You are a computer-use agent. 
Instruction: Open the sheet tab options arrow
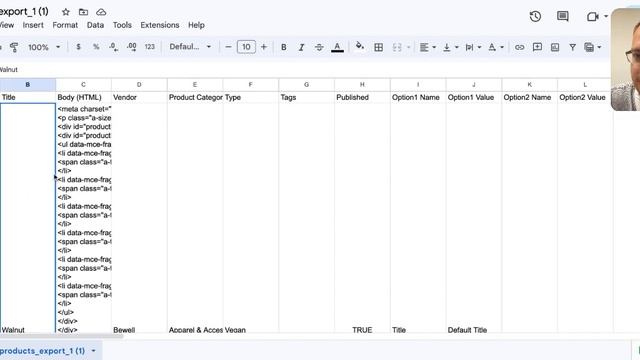tap(93, 351)
